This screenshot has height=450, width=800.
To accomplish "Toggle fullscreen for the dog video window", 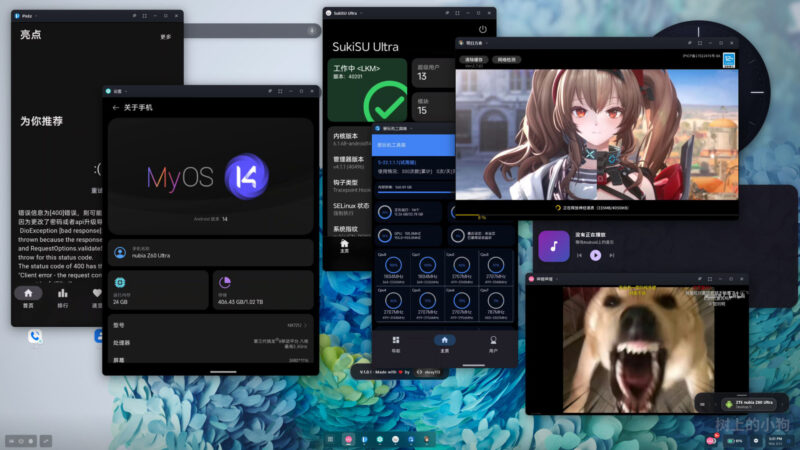I will click(x=710, y=279).
